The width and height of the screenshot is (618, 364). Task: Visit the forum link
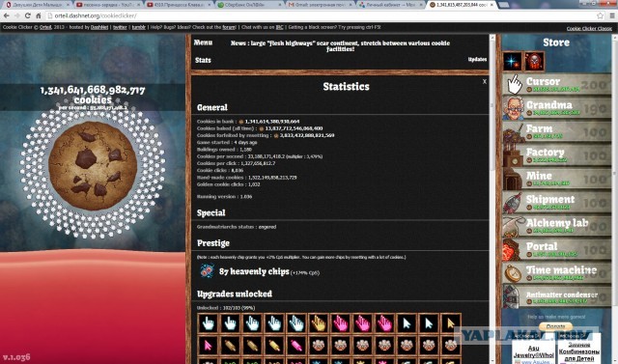[229, 28]
